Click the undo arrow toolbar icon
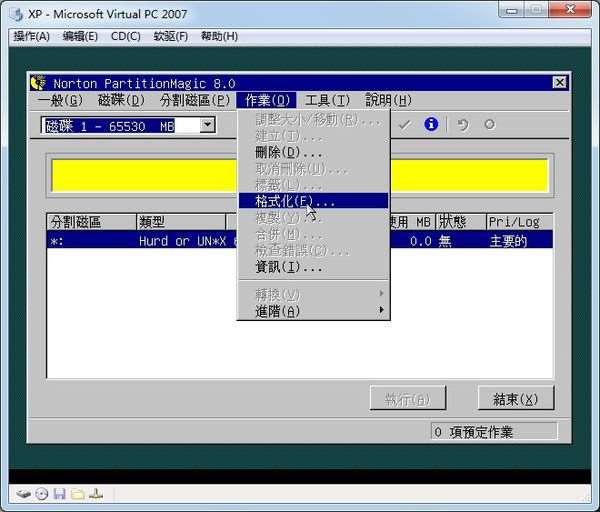This screenshot has width=600, height=512. click(x=463, y=125)
